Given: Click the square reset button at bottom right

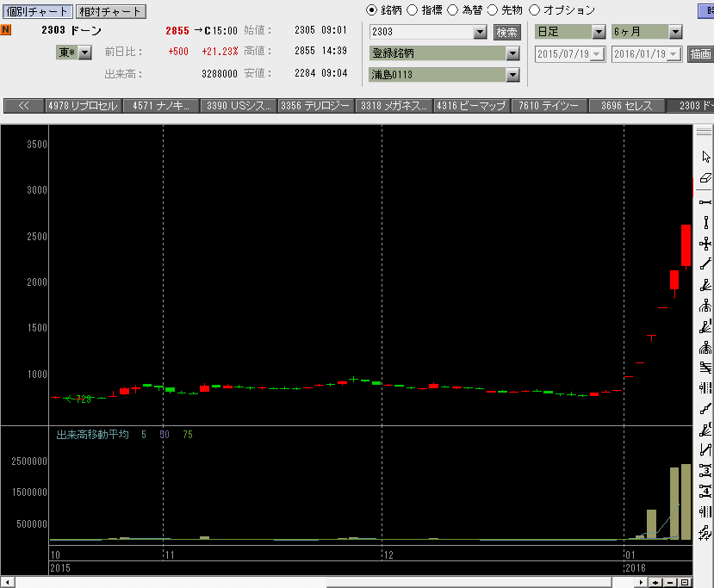Looking at the screenshot, I should [685, 582].
